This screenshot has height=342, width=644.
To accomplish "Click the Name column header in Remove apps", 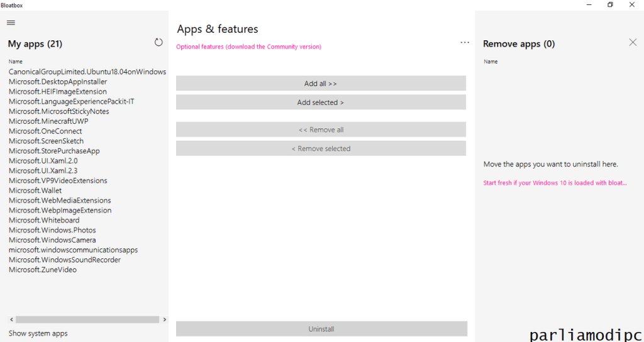I will 491,62.
